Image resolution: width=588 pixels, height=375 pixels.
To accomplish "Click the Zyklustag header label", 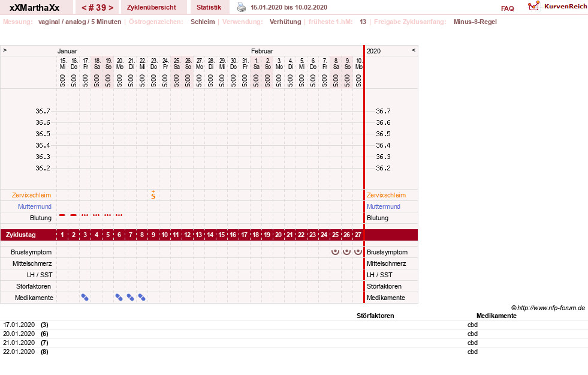I will click(x=20, y=235).
